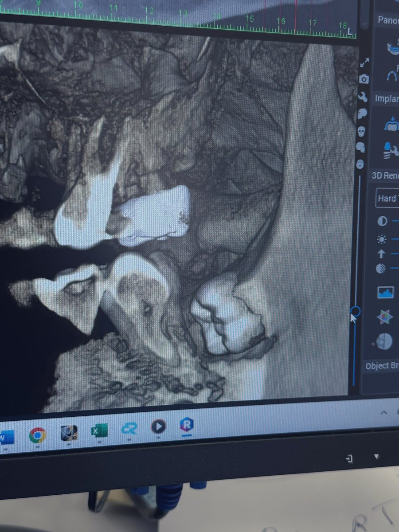This screenshot has width=399, height=532.
Task: Select the angled skull view icon below frontal skull
Action: click(x=361, y=147)
